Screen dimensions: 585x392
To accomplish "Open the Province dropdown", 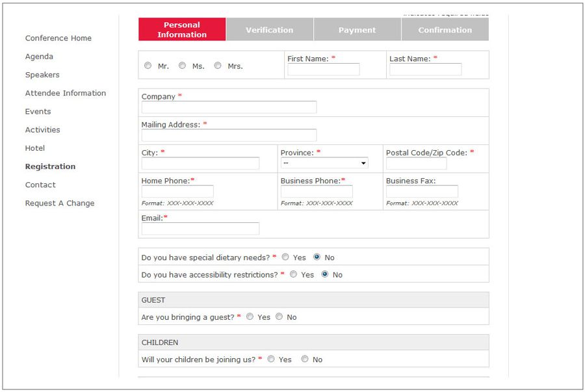I will pyautogui.click(x=324, y=163).
